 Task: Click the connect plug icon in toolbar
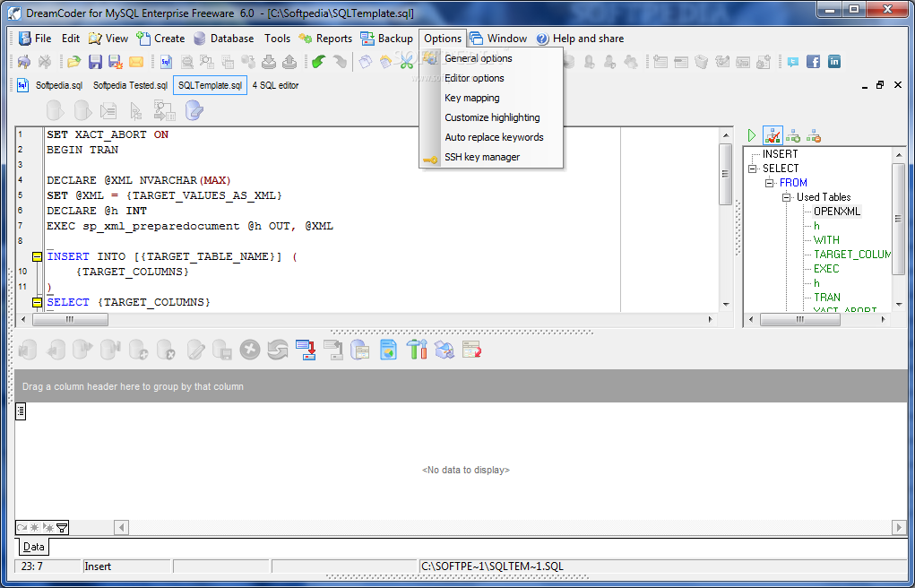click(24, 61)
